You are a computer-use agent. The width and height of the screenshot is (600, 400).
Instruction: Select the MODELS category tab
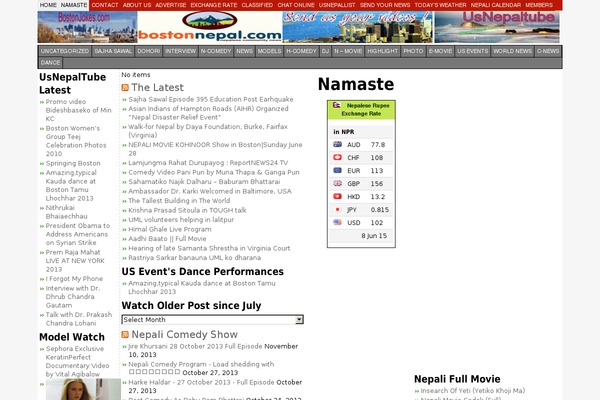pyautogui.click(x=269, y=51)
